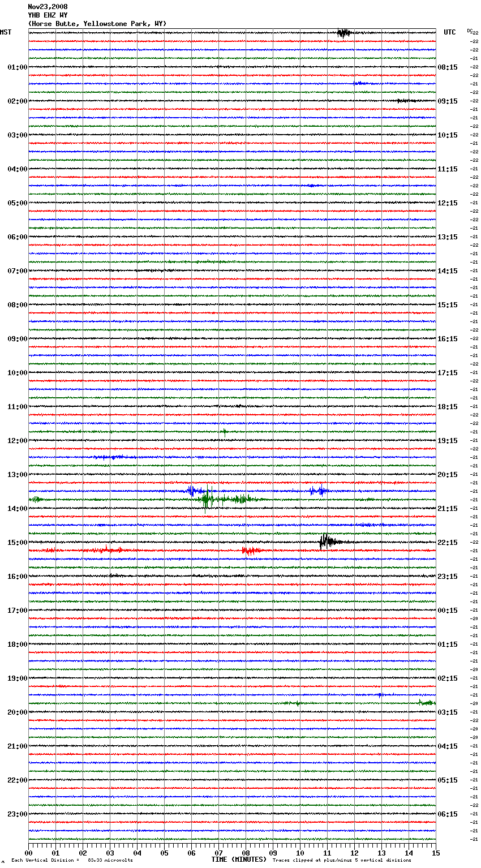Select the 06:00 MST time label

[18, 237]
